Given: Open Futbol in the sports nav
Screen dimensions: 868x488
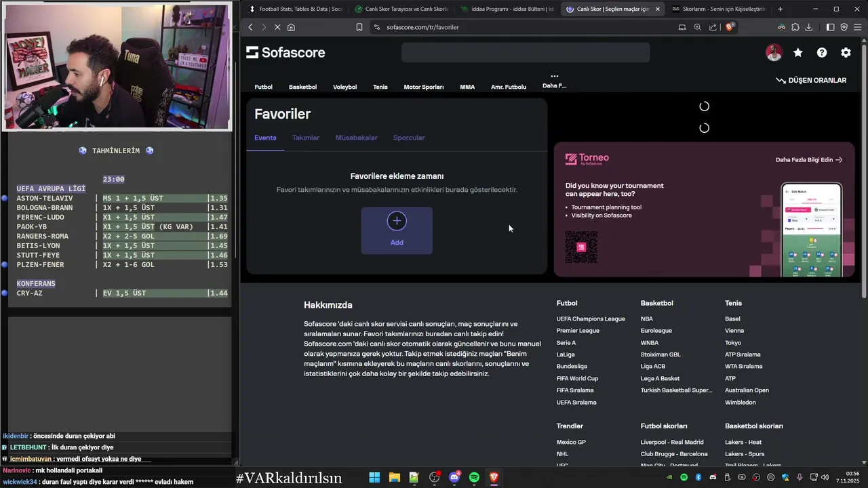Looking at the screenshot, I should pyautogui.click(x=263, y=87).
